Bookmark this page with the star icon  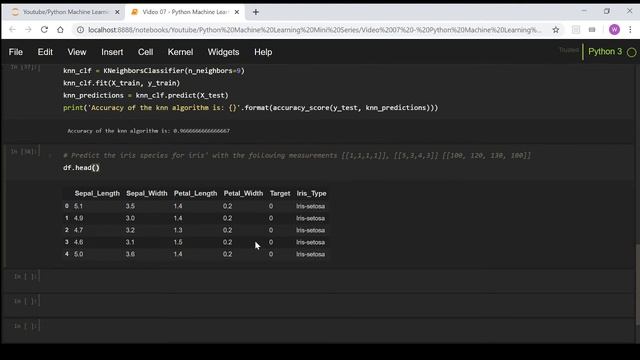556,30
